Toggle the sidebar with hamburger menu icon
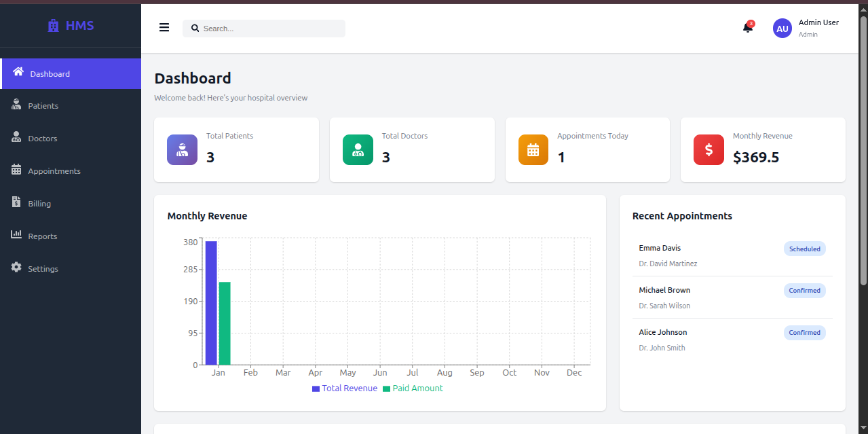This screenshot has width=868, height=434. coord(164,28)
